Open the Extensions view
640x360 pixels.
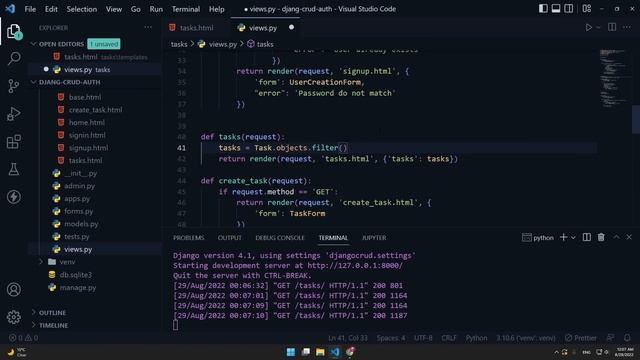(13, 142)
